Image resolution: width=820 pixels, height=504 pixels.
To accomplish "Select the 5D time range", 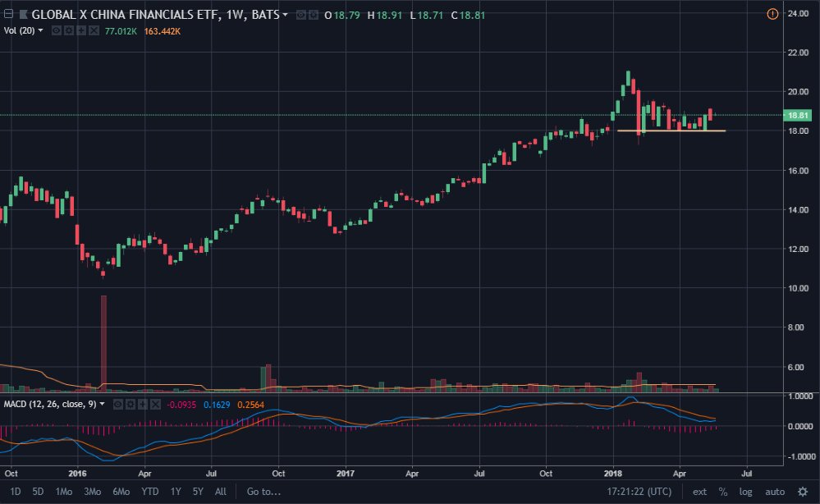I will click(x=39, y=492).
